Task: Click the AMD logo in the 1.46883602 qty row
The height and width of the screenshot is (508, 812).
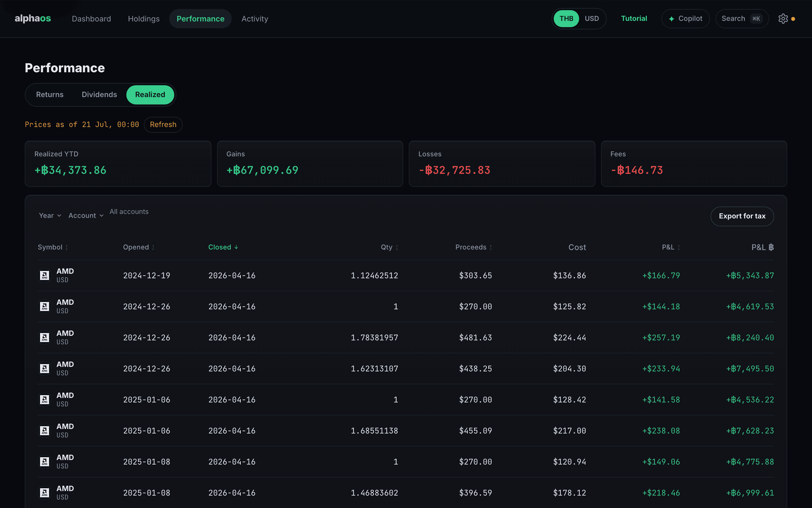Action: click(x=45, y=493)
